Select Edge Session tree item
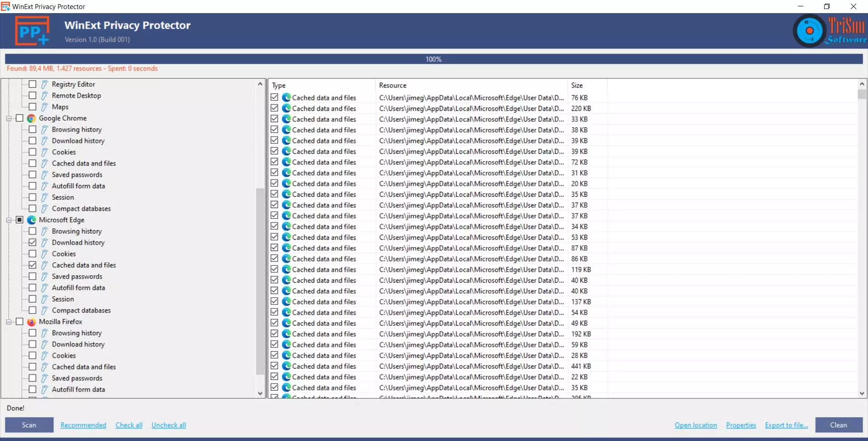Image resolution: width=868 pixels, height=441 pixels. coord(63,299)
